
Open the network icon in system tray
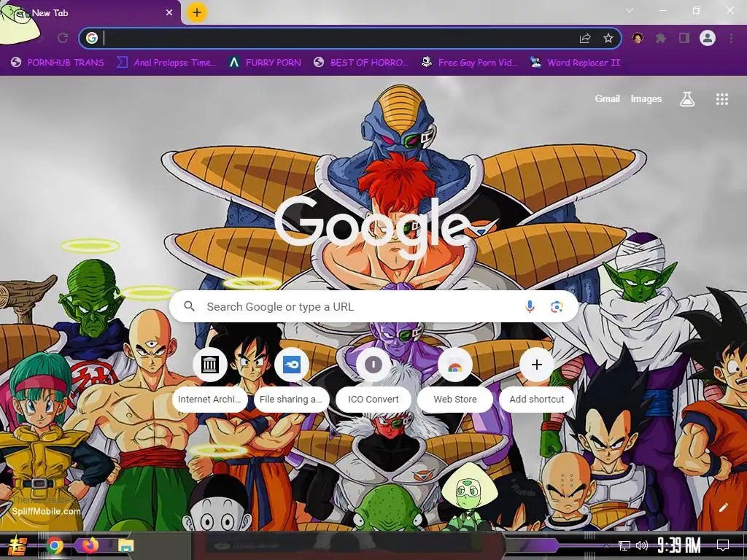click(624, 545)
